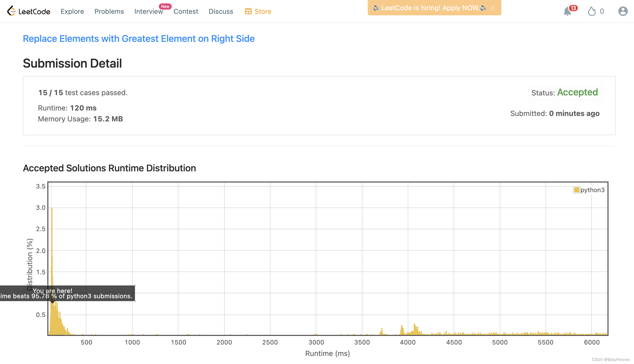
Task: Open the notifications bell icon
Action: (567, 12)
